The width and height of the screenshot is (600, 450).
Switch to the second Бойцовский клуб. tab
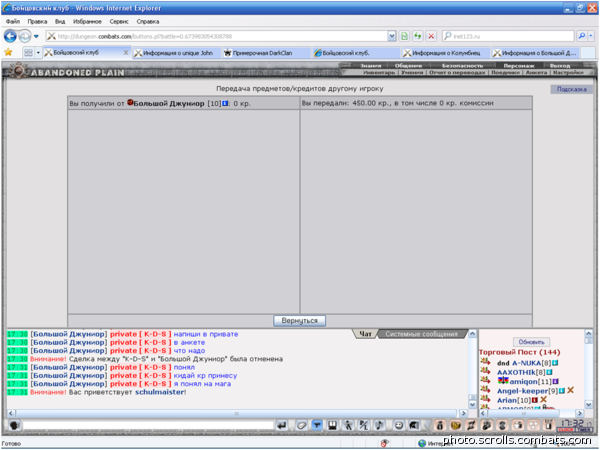pyautogui.click(x=355, y=53)
